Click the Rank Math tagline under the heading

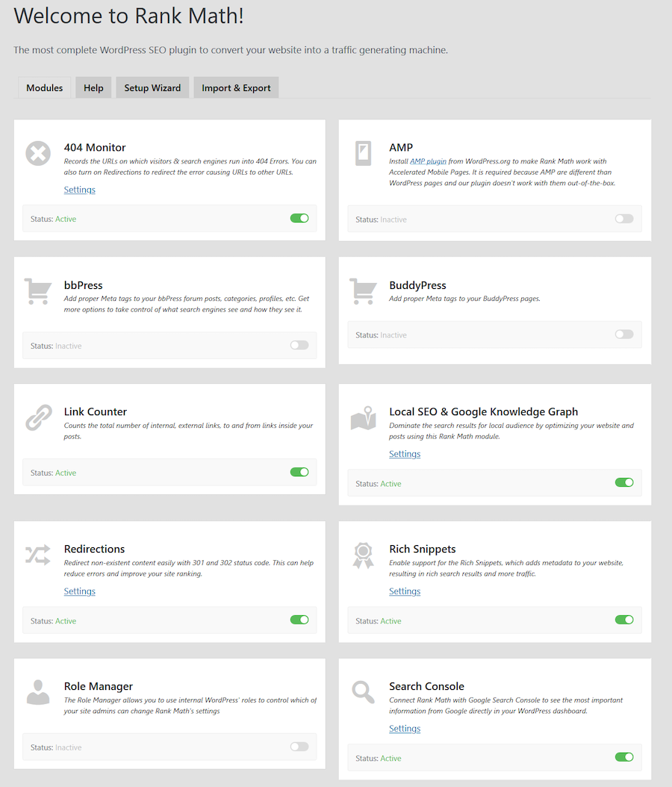[x=231, y=50]
